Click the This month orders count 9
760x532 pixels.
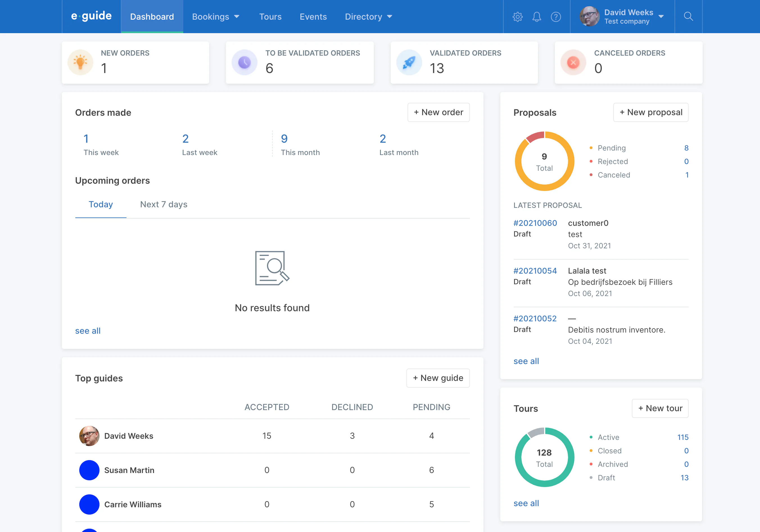[284, 139]
